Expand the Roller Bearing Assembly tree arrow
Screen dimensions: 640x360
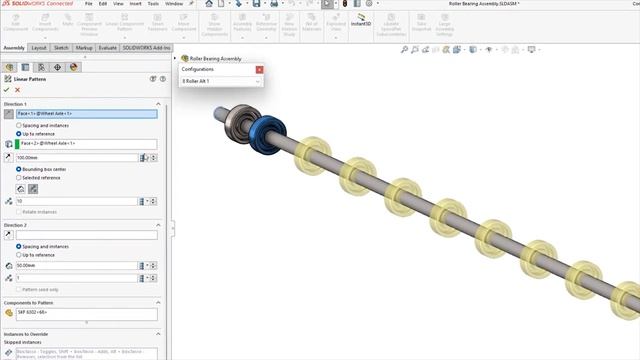(175, 58)
